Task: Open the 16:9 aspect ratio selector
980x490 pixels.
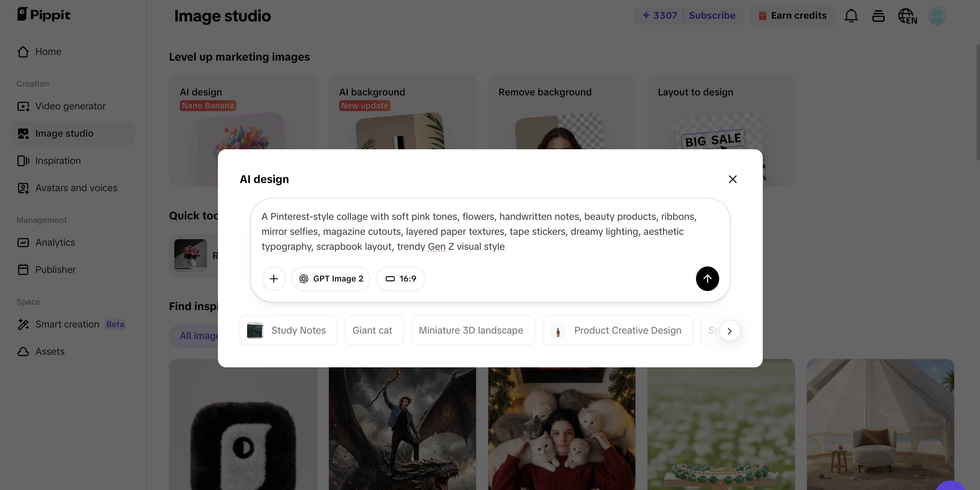Action: 400,279
